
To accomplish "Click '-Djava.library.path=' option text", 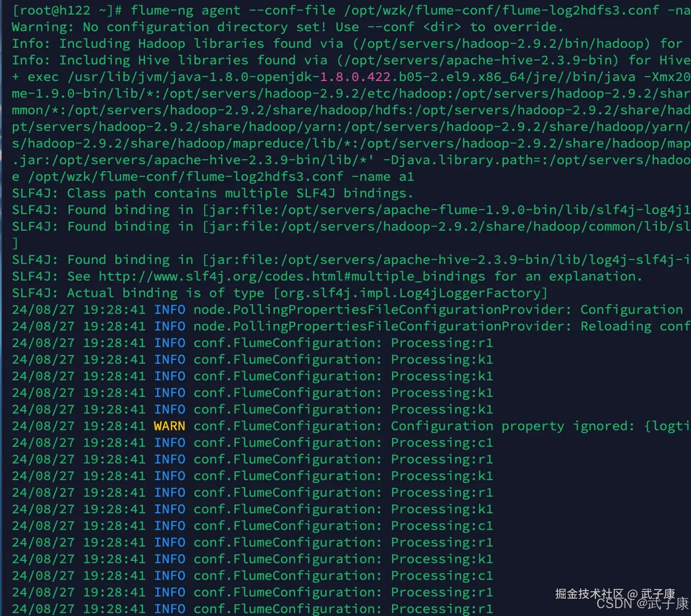I will tap(462, 160).
